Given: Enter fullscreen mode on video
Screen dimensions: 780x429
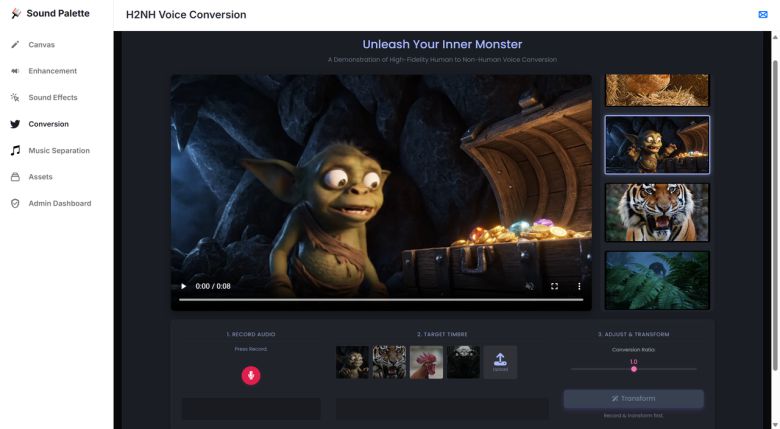Looking at the screenshot, I should (x=555, y=286).
